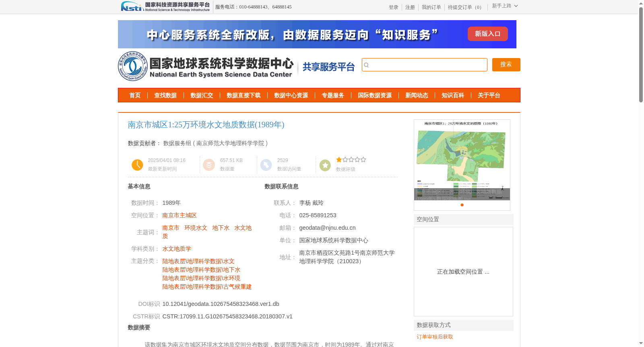Click the 共享服务平台 text

point(328,67)
